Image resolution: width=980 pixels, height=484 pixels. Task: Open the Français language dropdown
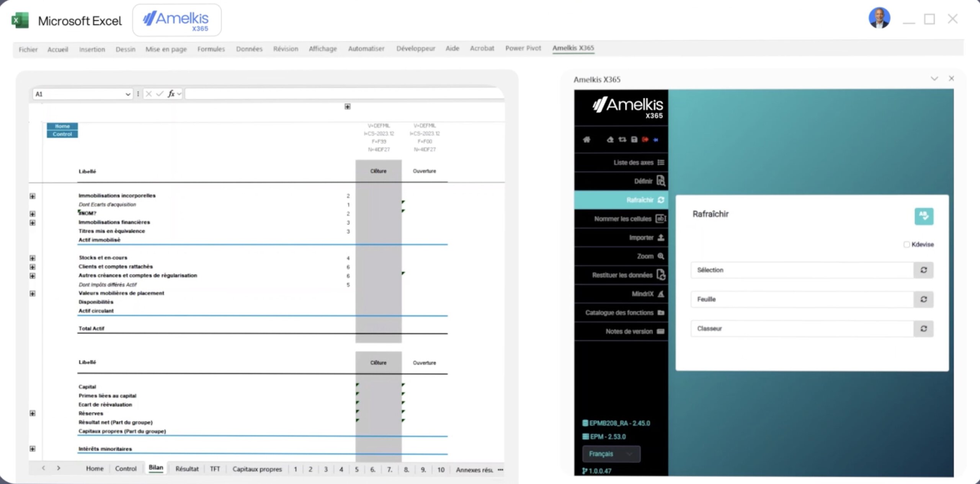611,454
